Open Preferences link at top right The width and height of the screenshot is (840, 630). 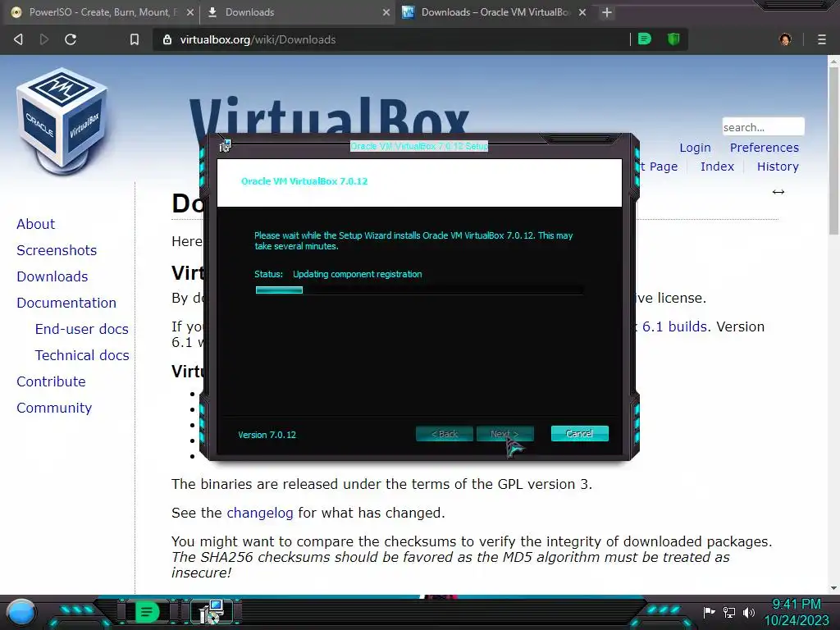click(x=765, y=148)
